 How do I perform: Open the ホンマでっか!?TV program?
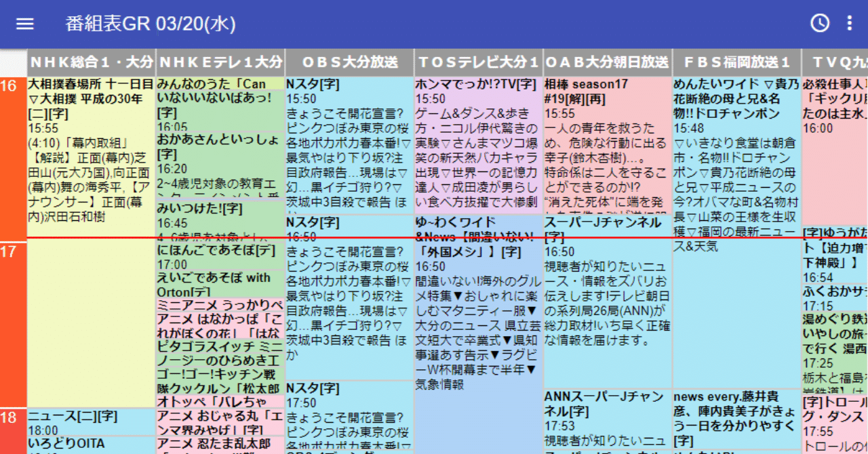pos(479,146)
